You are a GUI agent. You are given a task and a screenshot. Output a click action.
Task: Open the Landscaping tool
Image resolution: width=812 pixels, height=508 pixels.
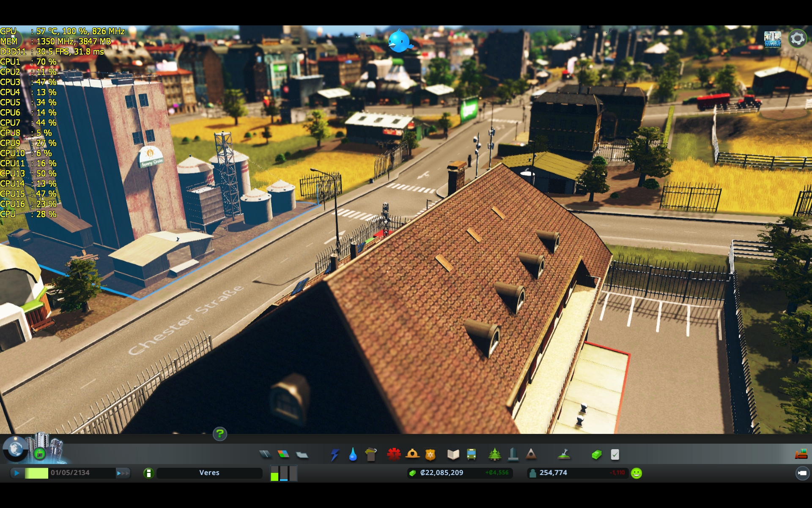tap(564, 455)
